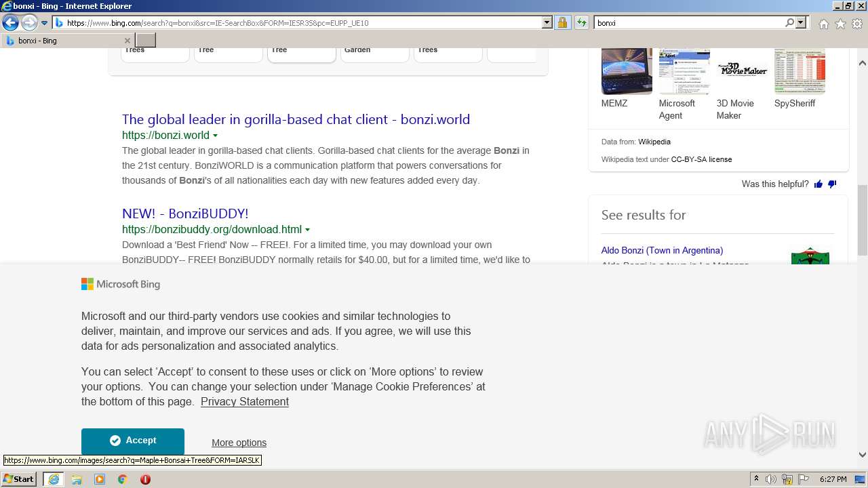The height and width of the screenshot is (488, 868).
Task: Open the search provider dropdown
Action: pos(802,23)
